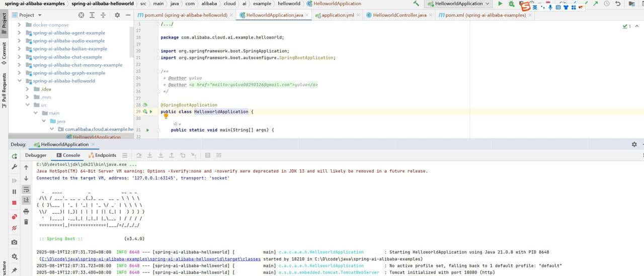This screenshot has height=276, width=644.
Task: Click the Build project hammer icon
Action: tap(416, 4)
